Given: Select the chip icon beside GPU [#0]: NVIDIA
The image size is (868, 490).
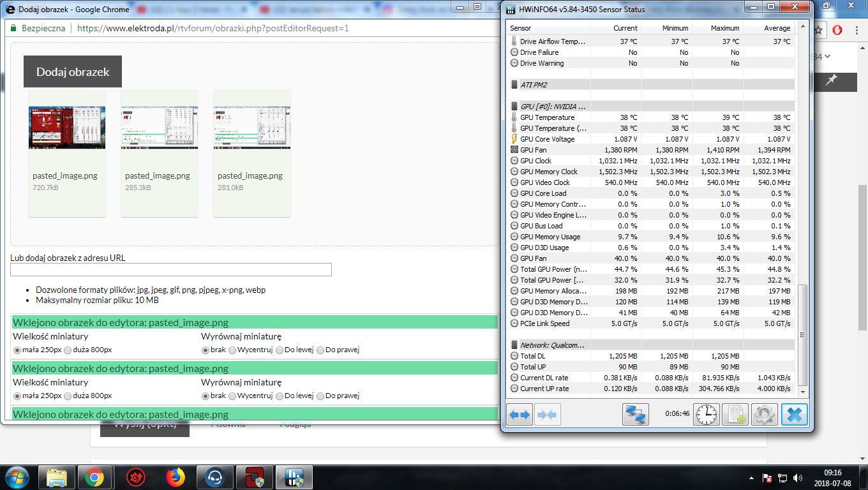Looking at the screenshot, I should (x=514, y=107).
